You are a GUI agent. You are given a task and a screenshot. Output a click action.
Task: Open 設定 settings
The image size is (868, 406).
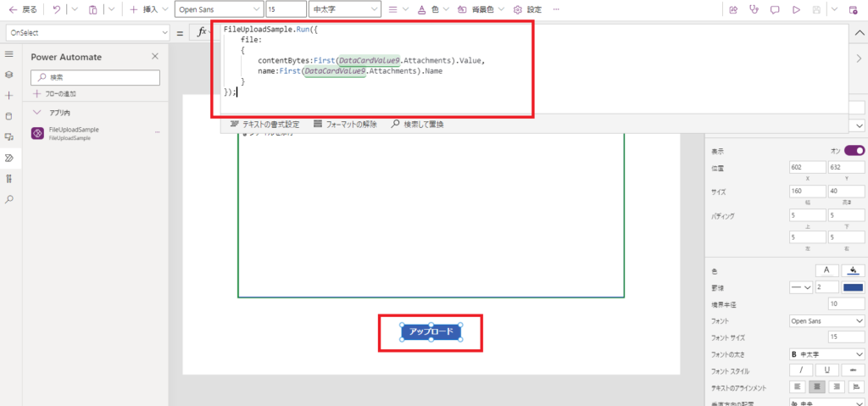point(527,9)
